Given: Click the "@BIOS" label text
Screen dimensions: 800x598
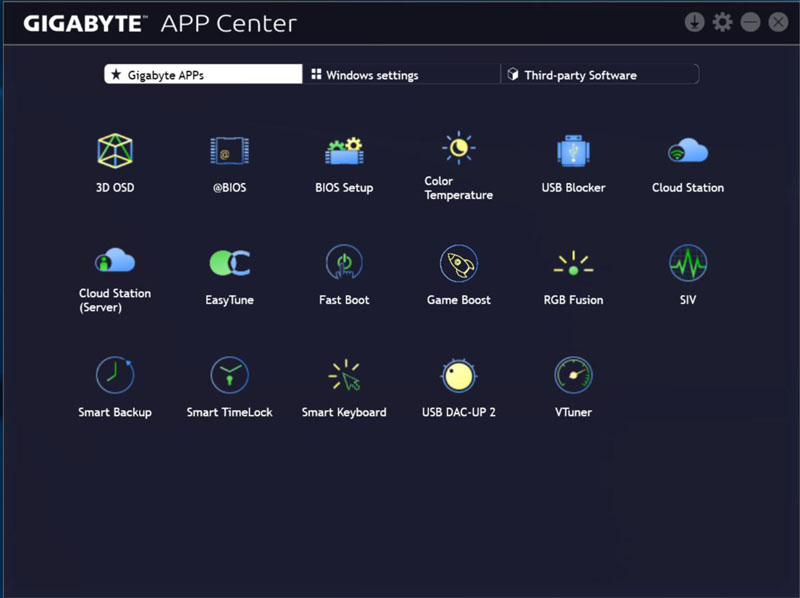Looking at the screenshot, I should [230, 188].
